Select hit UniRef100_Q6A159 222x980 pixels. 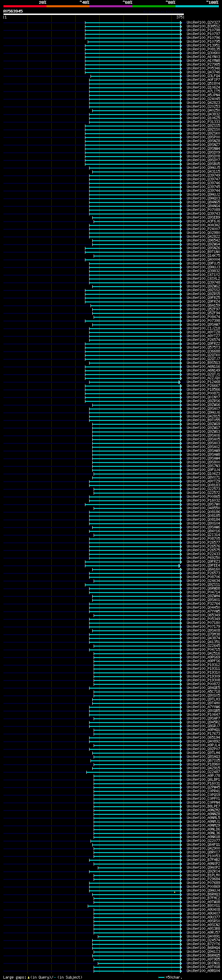203,305
